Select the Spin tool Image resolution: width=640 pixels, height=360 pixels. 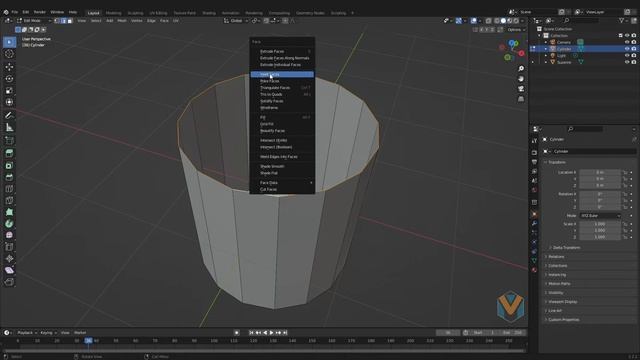point(9,224)
